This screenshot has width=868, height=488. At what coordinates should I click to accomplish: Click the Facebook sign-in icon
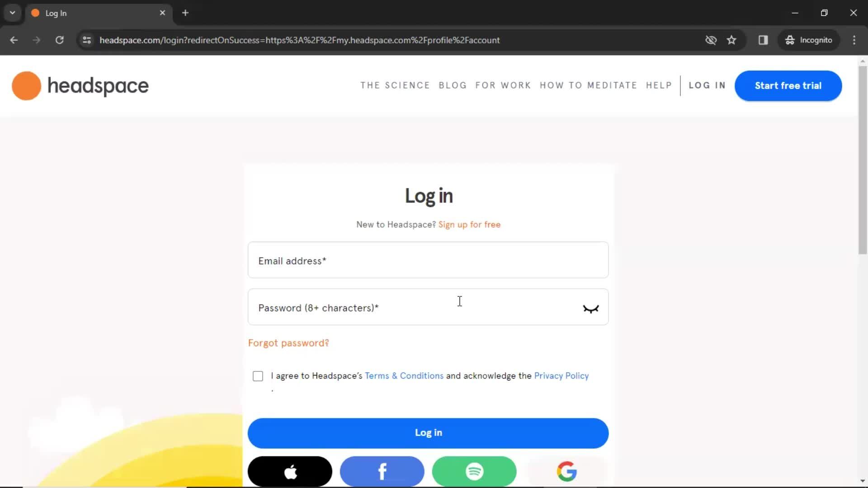pos(383,471)
